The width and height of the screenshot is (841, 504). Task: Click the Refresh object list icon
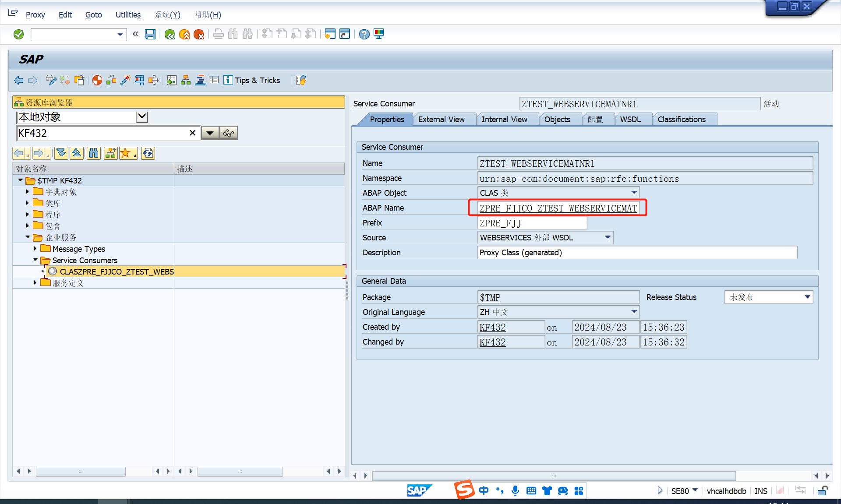tap(148, 153)
